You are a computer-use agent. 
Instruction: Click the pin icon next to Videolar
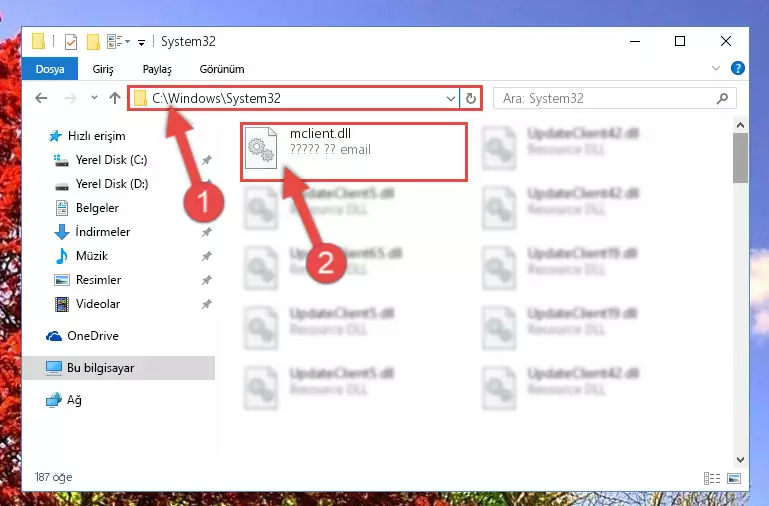pos(206,304)
